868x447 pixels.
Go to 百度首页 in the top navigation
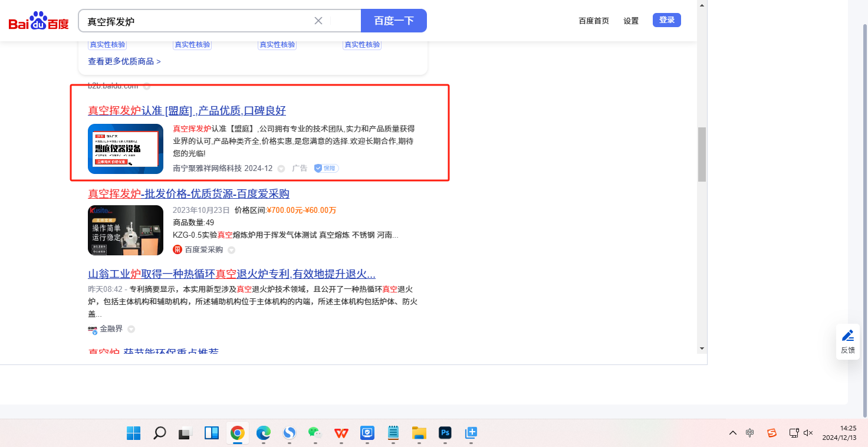point(594,21)
